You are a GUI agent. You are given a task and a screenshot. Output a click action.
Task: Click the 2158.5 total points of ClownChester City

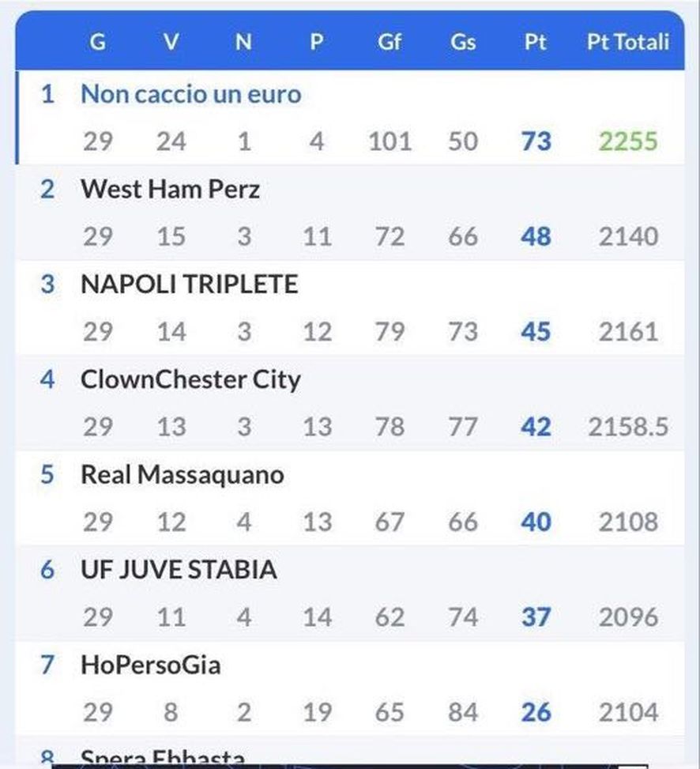(x=630, y=427)
